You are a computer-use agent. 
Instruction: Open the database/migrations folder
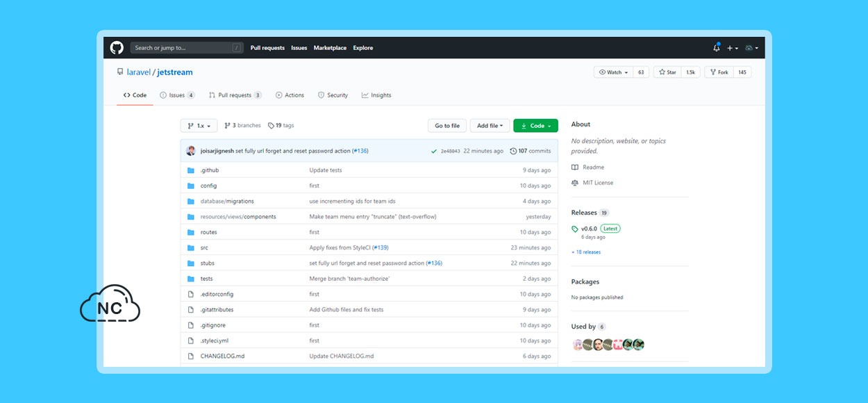[227, 201]
